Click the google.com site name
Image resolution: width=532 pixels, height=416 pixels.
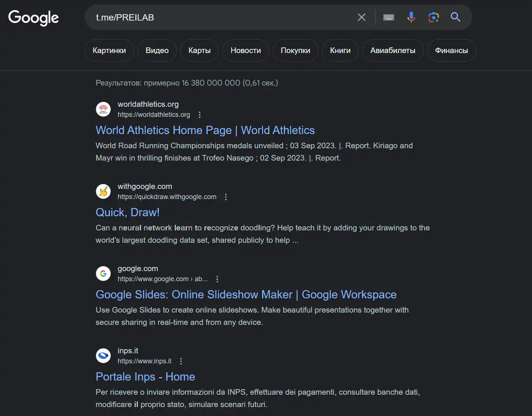pyautogui.click(x=138, y=268)
